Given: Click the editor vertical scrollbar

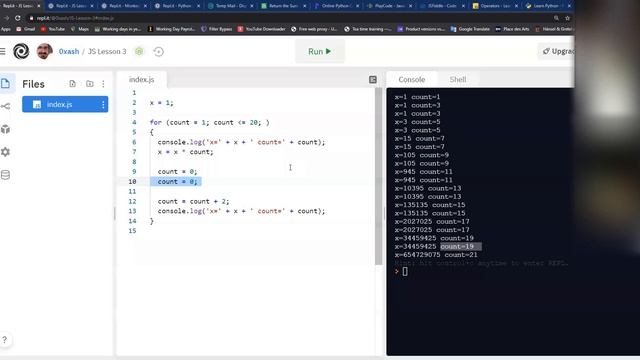Looking at the screenshot, I should [x=378, y=176].
